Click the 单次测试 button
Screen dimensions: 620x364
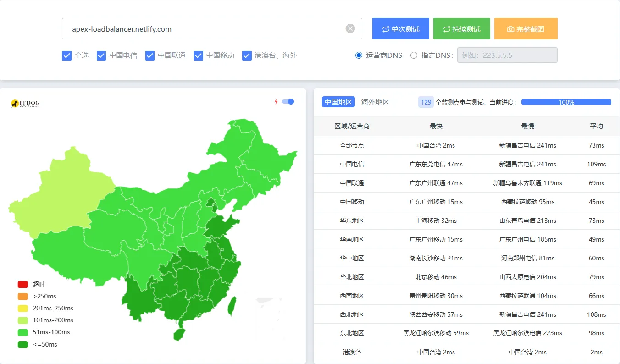[400, 29]
